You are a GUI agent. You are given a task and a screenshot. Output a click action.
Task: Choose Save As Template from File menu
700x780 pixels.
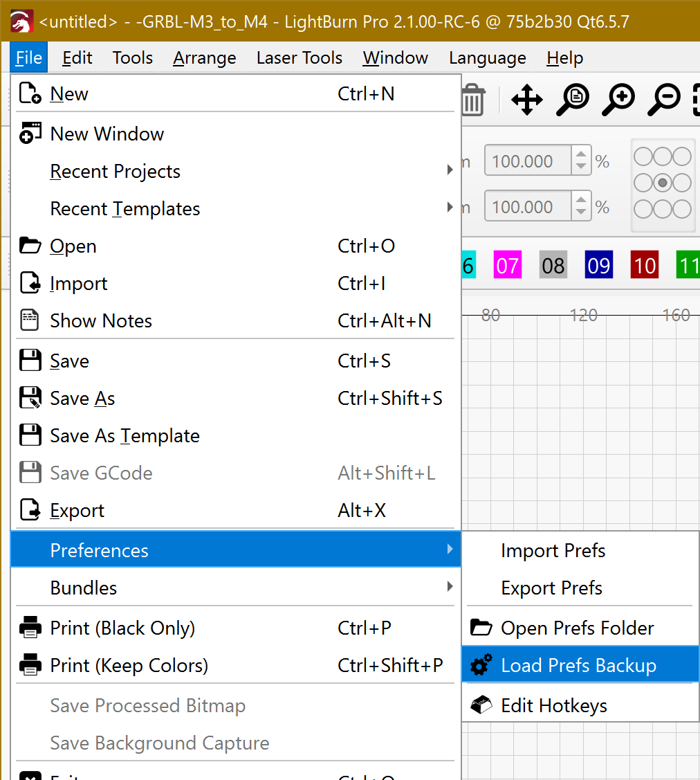[125, 435]
